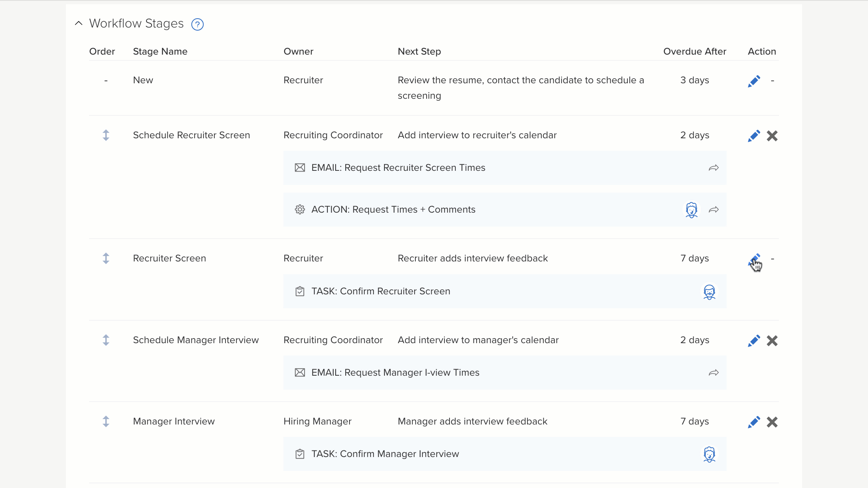Click reorder arrows for Manager Interview stage
The height and width of the screenshot is (488, 868).
[107, 422]
